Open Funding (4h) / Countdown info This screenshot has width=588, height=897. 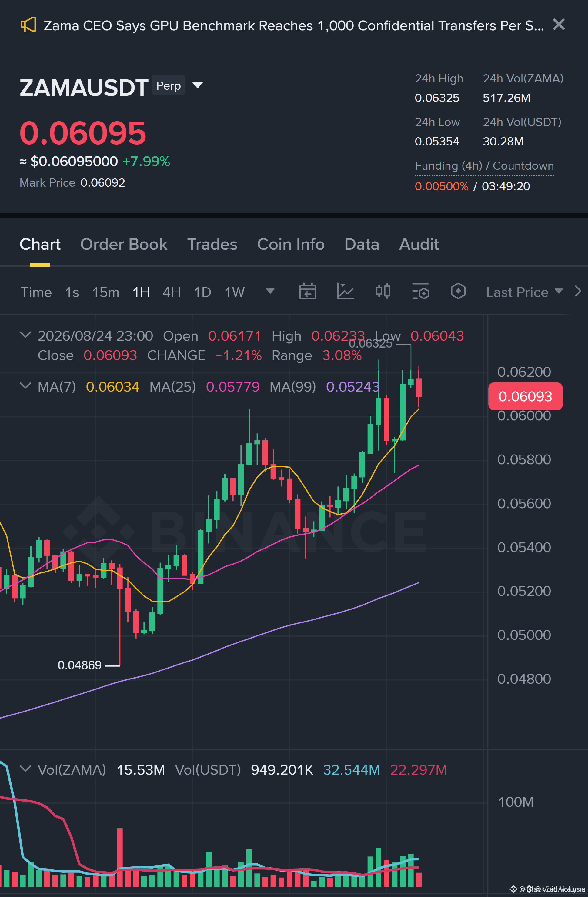click(x=484, y=166)
